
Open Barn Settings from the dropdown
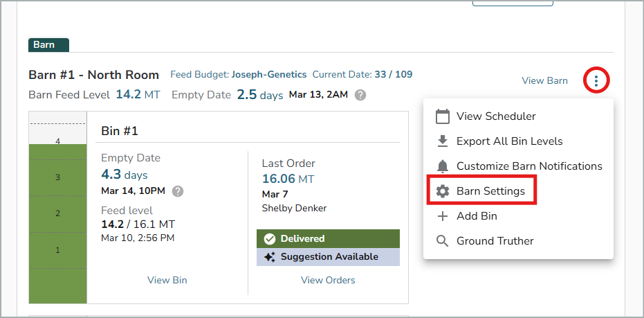[x=490, y=191]
